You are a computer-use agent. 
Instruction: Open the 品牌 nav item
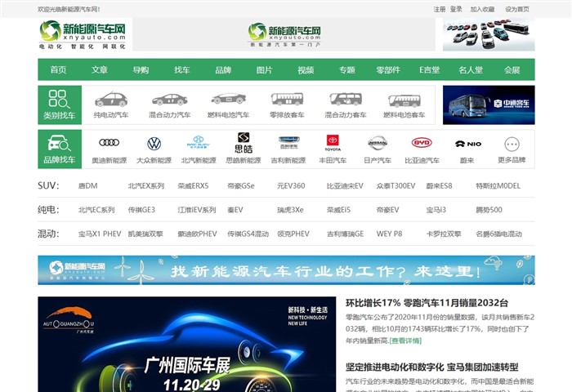click(x=223, y=69)
